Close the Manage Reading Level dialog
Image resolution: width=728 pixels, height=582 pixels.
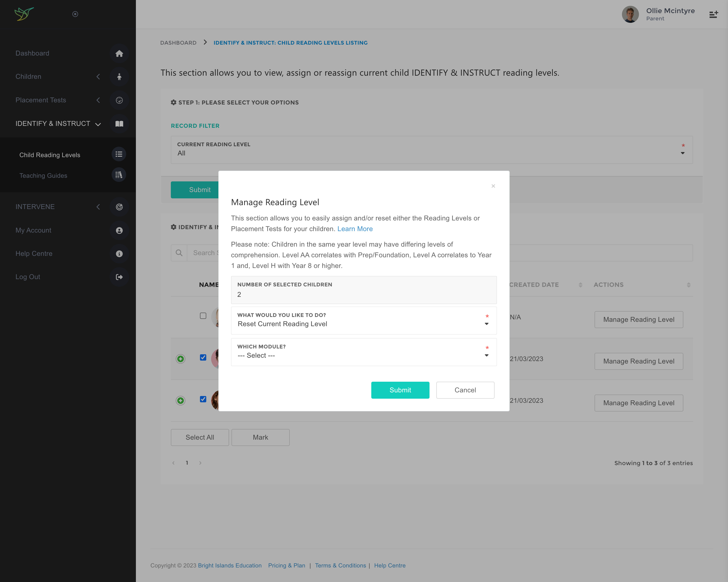[x=493, y=186]
